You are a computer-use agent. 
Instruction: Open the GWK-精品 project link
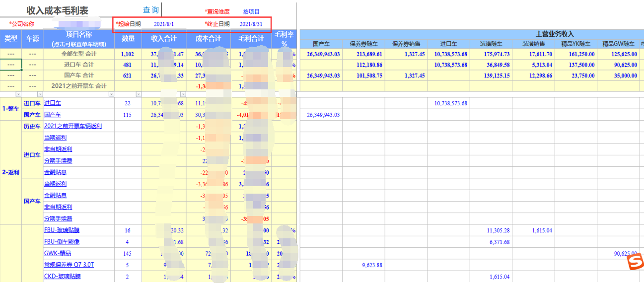58,253
